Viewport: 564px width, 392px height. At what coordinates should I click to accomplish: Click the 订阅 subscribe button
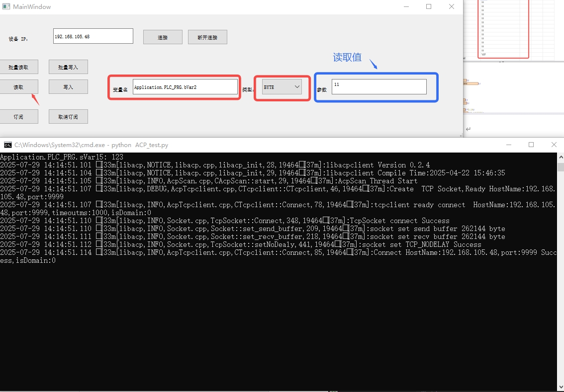pos(19,117)
